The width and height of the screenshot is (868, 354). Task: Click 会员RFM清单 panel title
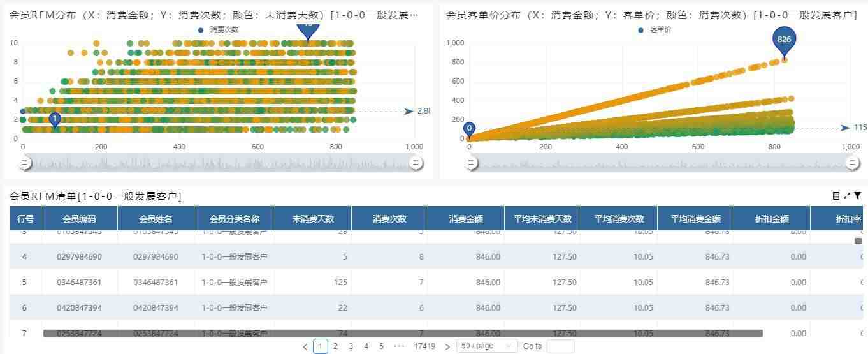96,196
